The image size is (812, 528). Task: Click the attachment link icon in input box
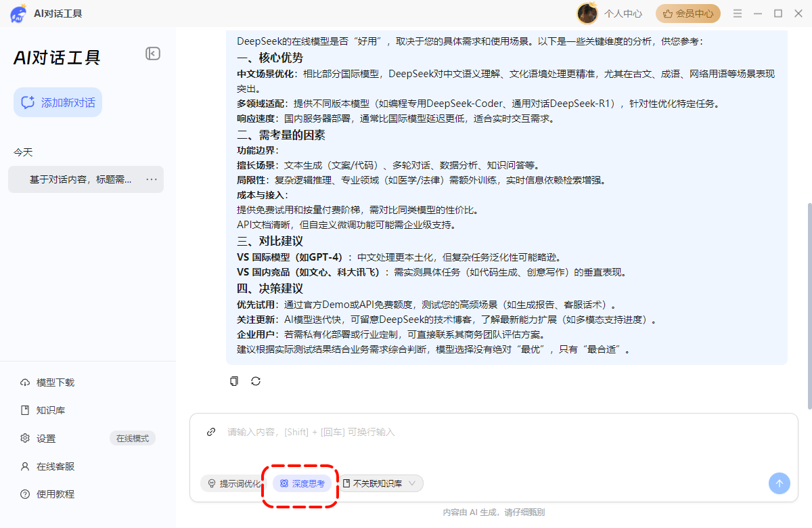coord(211,432)
